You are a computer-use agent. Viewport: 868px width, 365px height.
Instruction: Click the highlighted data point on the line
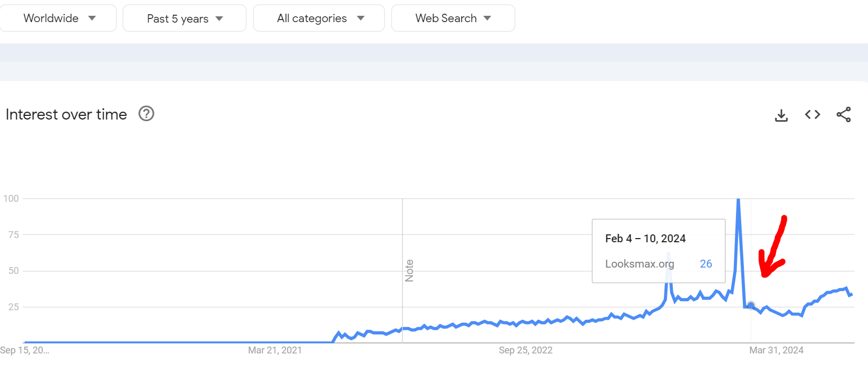(751, 305)
